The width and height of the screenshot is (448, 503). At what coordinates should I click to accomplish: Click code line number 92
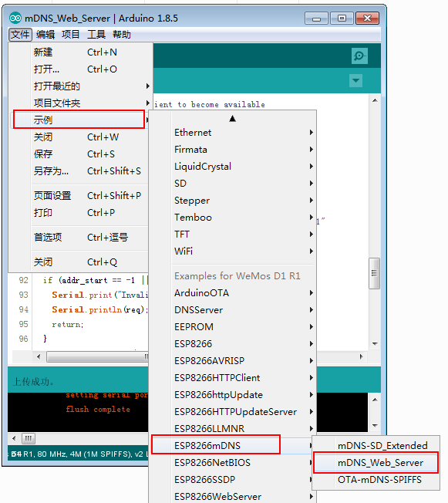23,280
